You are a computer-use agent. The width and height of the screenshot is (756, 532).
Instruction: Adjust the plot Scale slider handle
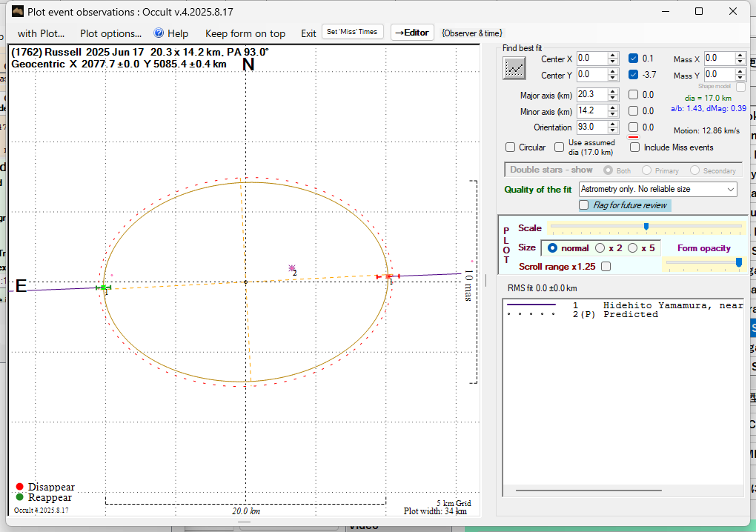point(646,226)
